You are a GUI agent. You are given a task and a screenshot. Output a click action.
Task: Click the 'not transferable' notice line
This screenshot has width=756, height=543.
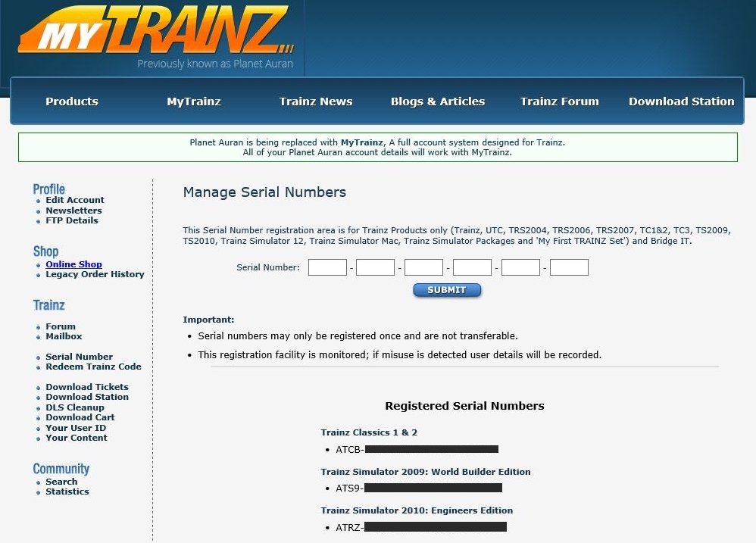point(358,335)
